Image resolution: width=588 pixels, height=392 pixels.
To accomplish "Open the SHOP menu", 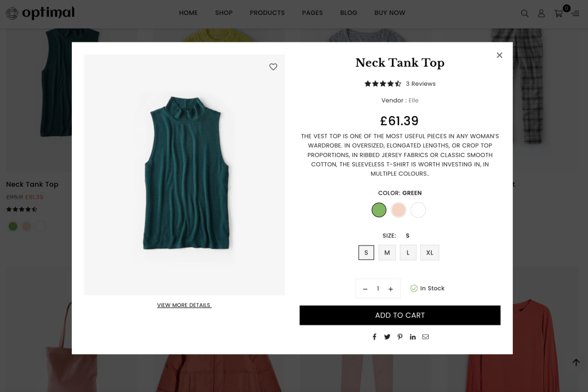I will (224, 13).
